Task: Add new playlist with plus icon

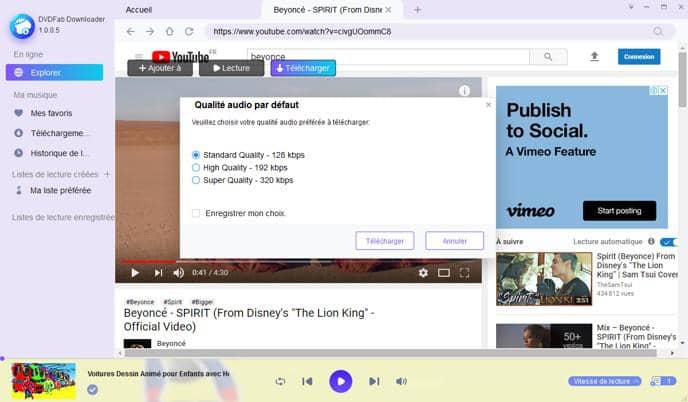Action: [x=107, y=174]
